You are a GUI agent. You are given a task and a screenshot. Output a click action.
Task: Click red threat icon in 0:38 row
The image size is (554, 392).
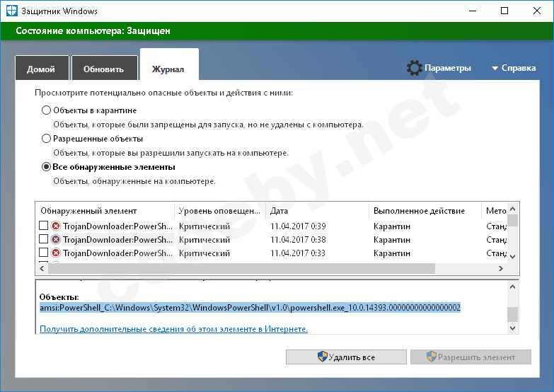(56, 240)
